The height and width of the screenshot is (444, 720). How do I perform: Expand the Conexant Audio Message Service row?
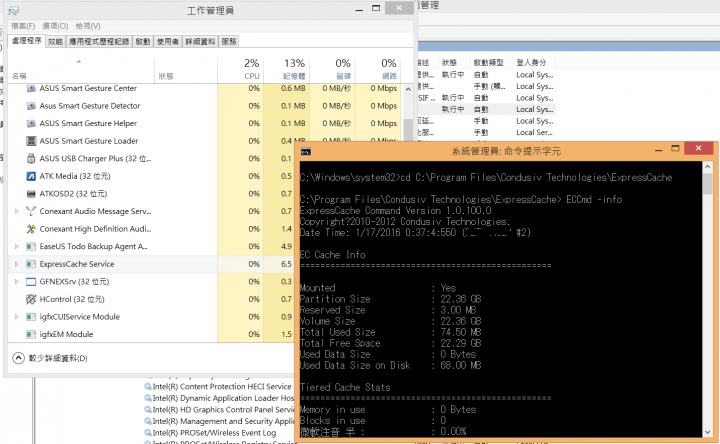[17, 211]
